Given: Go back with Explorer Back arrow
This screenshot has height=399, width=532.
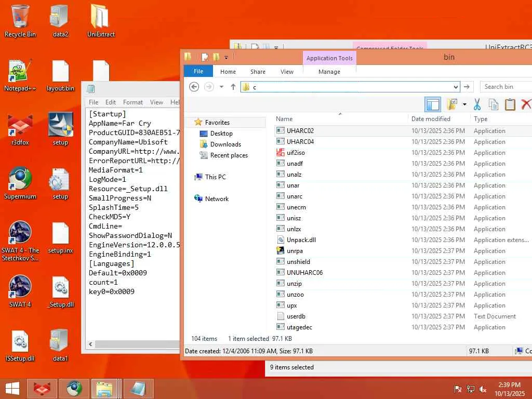Looking at the screenshot, I should (194, 87).
